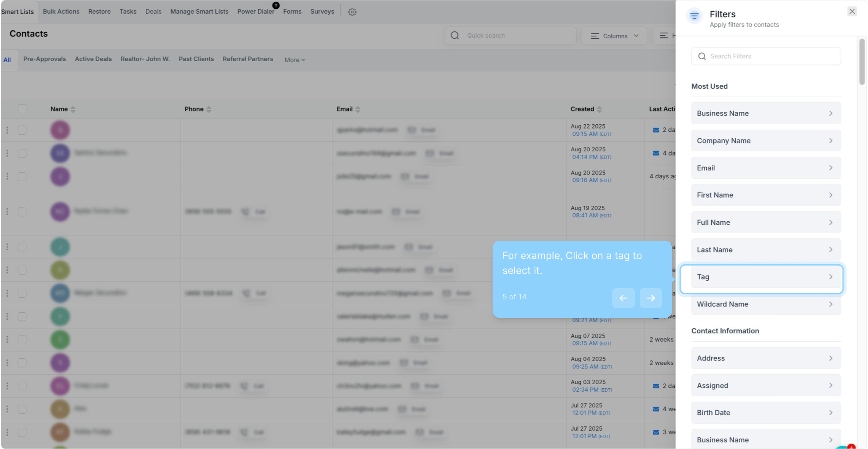Click the Created column sort arrows
868x449 pixels.
(599, 109)
